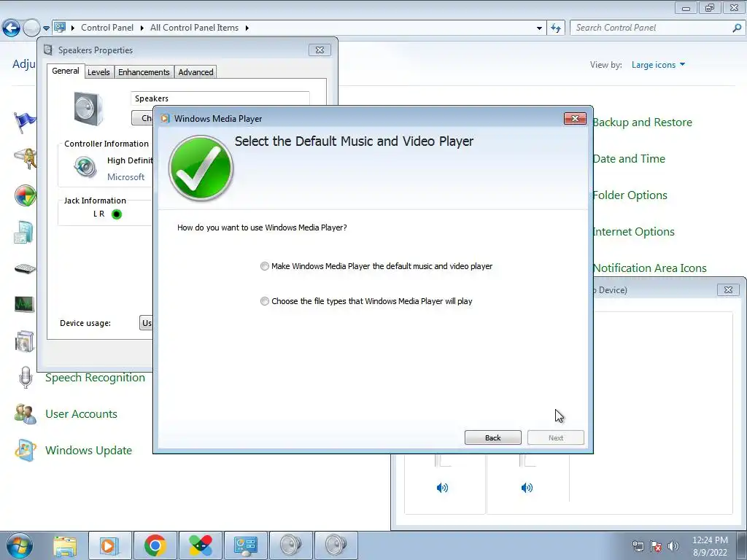
Task: Open the Large icons view dropdown
Action: pos(658,65)
